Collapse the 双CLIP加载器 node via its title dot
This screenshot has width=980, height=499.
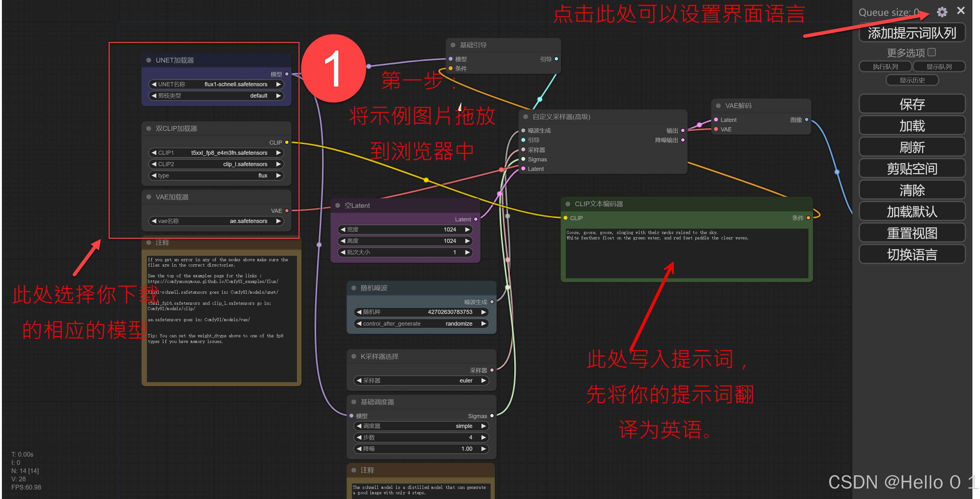click(149, 129)
